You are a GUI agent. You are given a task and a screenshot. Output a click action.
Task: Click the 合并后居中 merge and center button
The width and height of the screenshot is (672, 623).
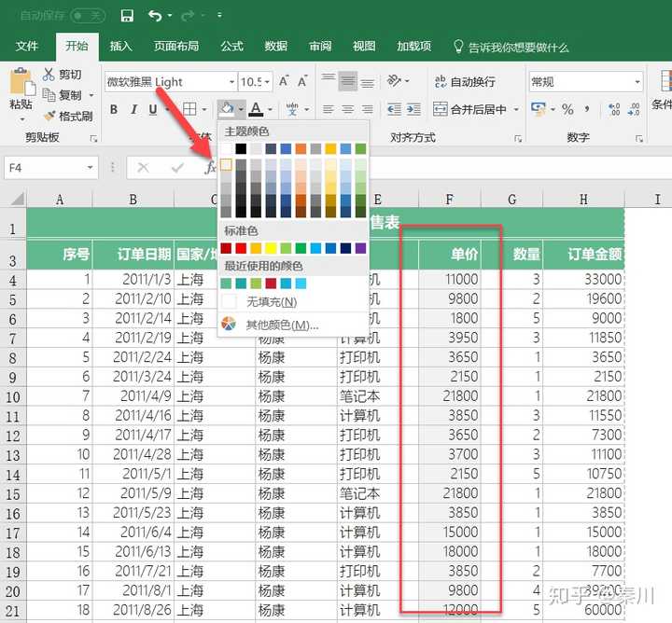[x=469, y=110]
